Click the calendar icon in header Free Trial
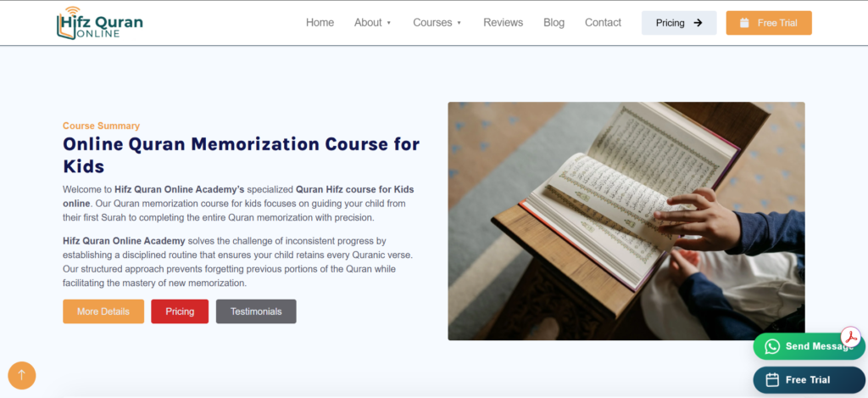Screen dimensions: 868x398 744,23
